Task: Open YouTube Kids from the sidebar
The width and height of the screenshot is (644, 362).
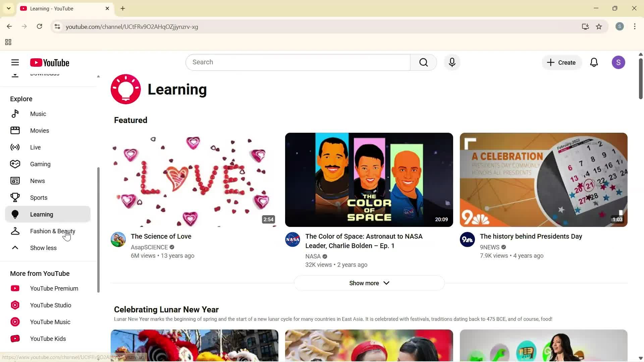Action: click(48, 339)
